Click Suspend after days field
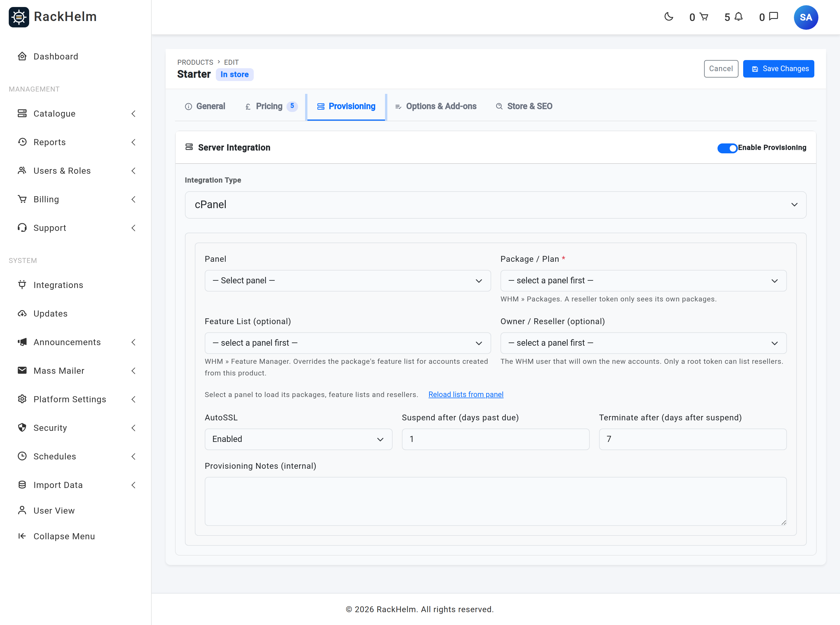The height and width of the screenshot is (625, 840). coord(496,439)
